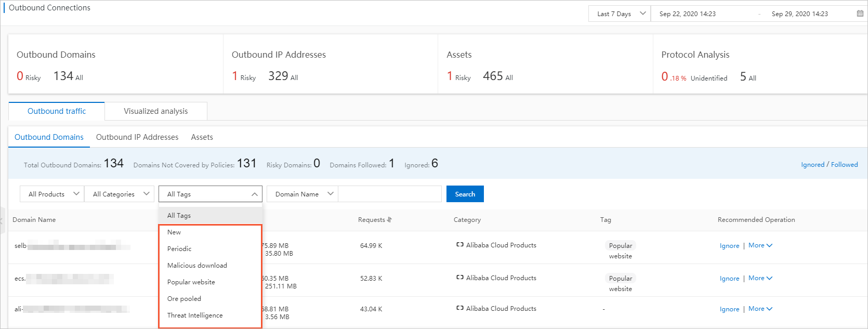Image resolution: width=868 pixels, height=329 pixels.
Task: Click the 134 All outbound domains count
Action: click(68, 76)
